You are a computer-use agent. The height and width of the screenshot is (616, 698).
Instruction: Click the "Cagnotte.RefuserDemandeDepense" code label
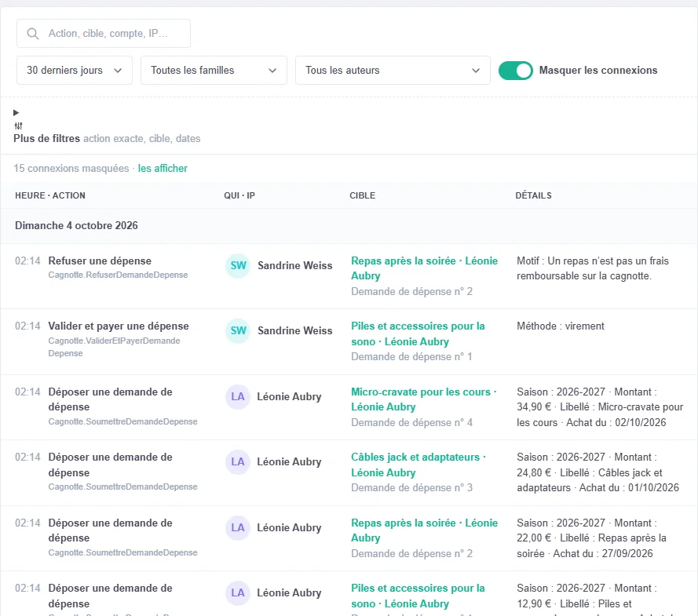[x=118, y=275]
